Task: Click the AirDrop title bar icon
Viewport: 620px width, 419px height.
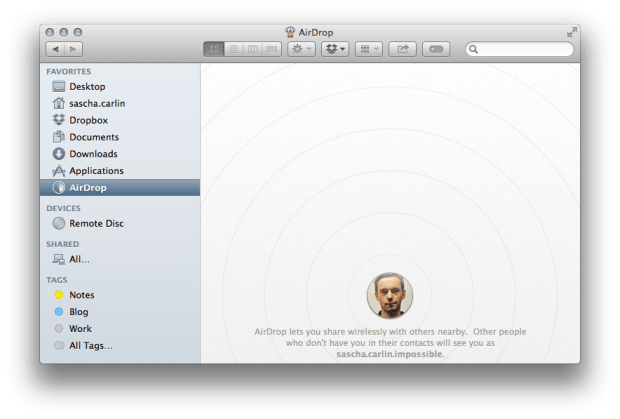Action: pyautogui.click(x=290, y=32)
